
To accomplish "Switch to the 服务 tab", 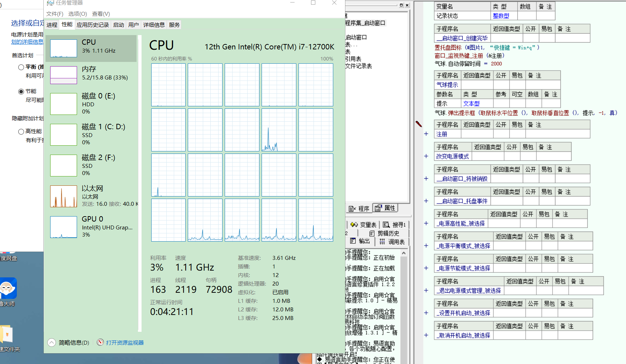I will 175,25.
